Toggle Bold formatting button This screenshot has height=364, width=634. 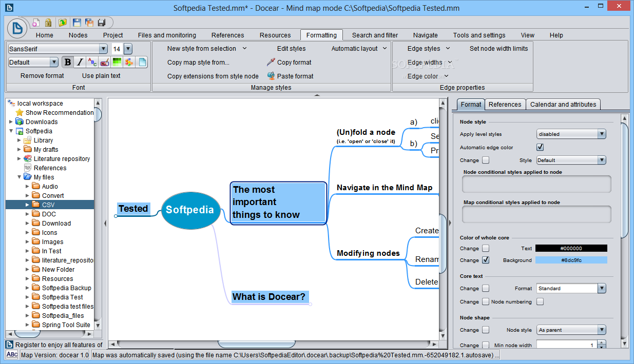(x=68, y=62)
